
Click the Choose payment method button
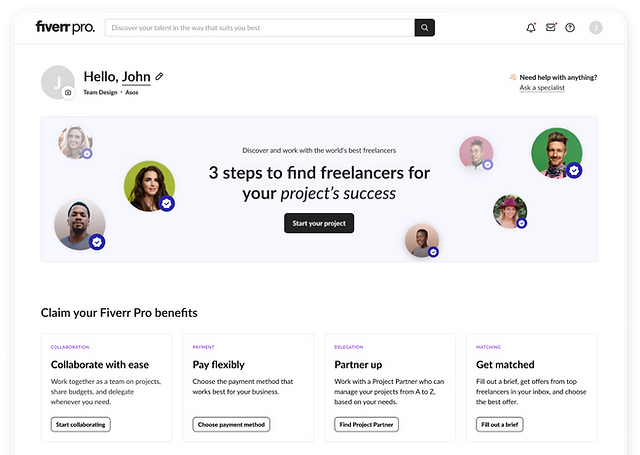pyautogui.click(x=231, y=424)
